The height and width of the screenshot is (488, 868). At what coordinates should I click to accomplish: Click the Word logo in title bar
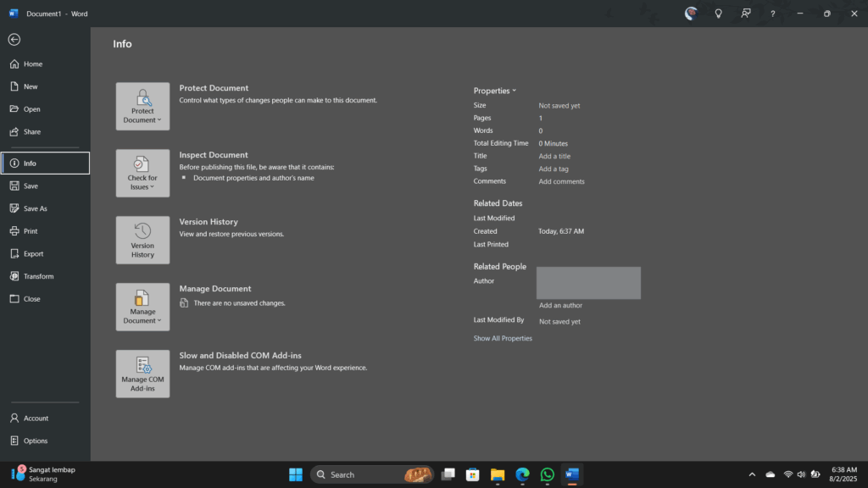[x=14, y=14]
